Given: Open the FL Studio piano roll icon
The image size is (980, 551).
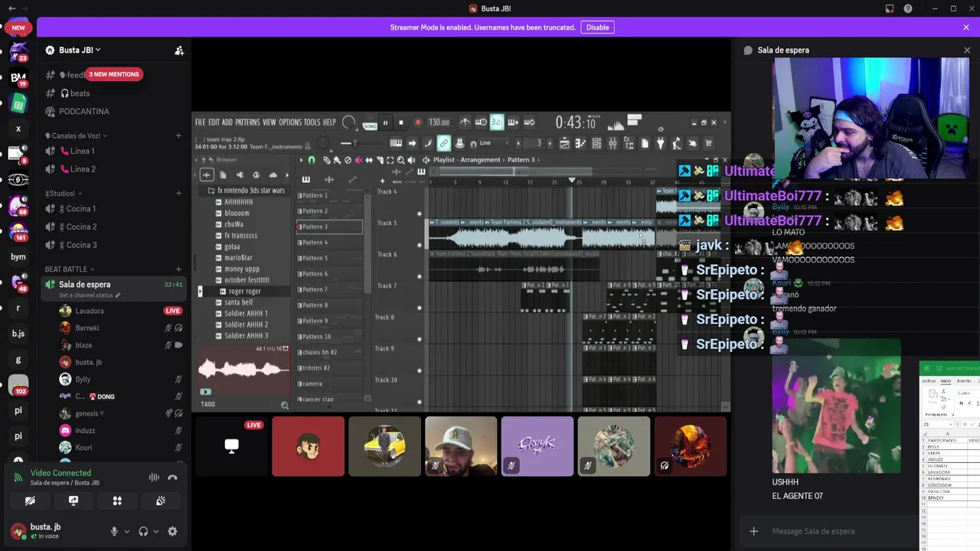Looking at the screenshot, I should click(580, 143).
